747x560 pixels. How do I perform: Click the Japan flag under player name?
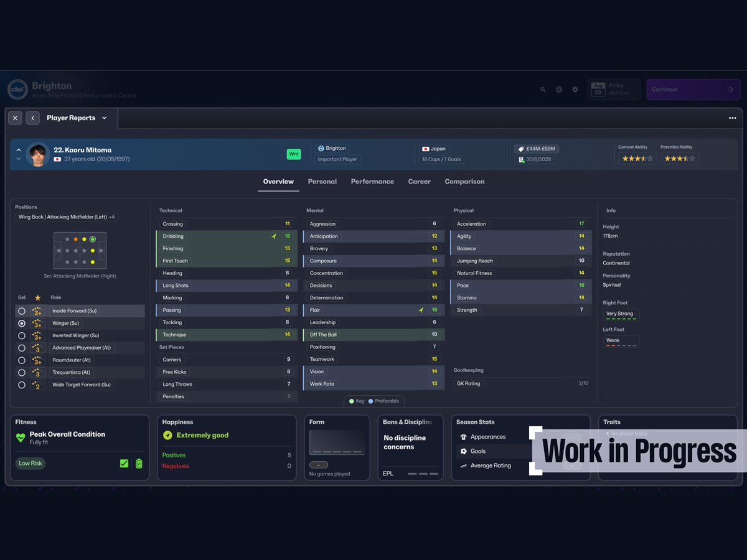pyautogui.click(x=57, y=159)
